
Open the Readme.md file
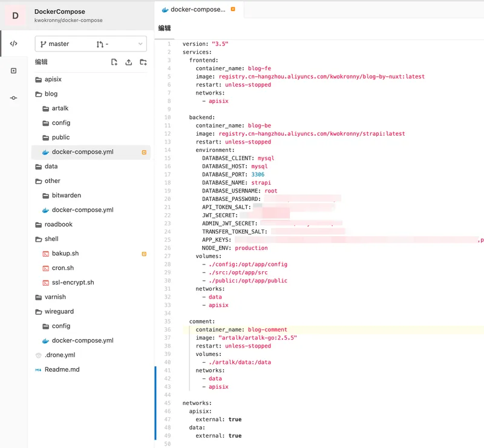62,369
